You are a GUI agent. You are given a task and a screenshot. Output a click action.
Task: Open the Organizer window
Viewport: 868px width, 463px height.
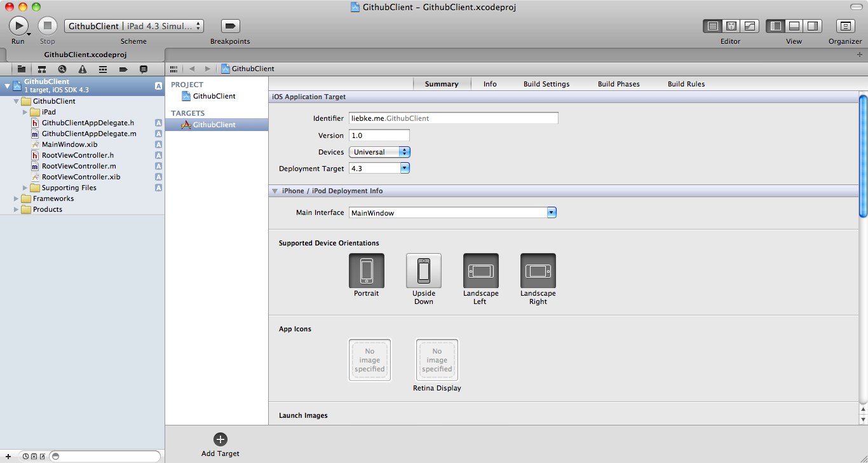point(845,26)
